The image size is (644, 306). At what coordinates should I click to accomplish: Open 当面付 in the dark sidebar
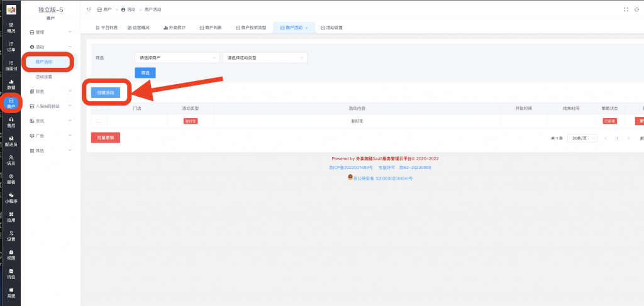(11, 65)
